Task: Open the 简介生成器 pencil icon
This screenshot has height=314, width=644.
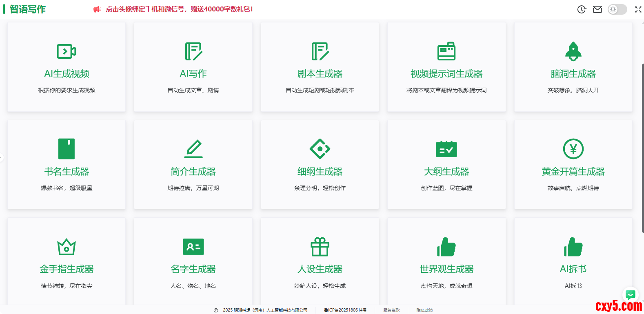Action: [193, 149]
